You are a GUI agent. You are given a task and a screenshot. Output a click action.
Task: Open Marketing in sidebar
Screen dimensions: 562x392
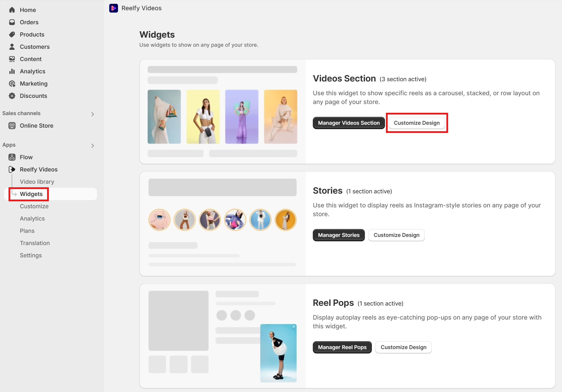click(34, 84)
